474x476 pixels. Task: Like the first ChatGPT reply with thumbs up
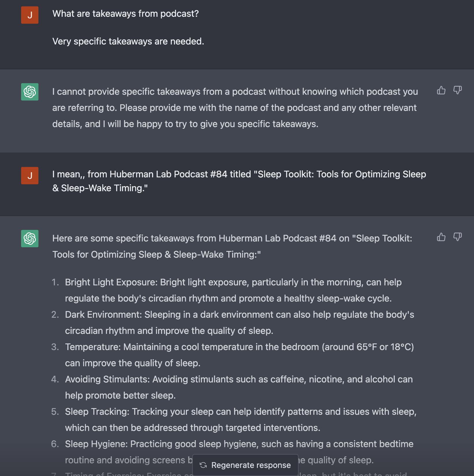(x=441, y=90)
